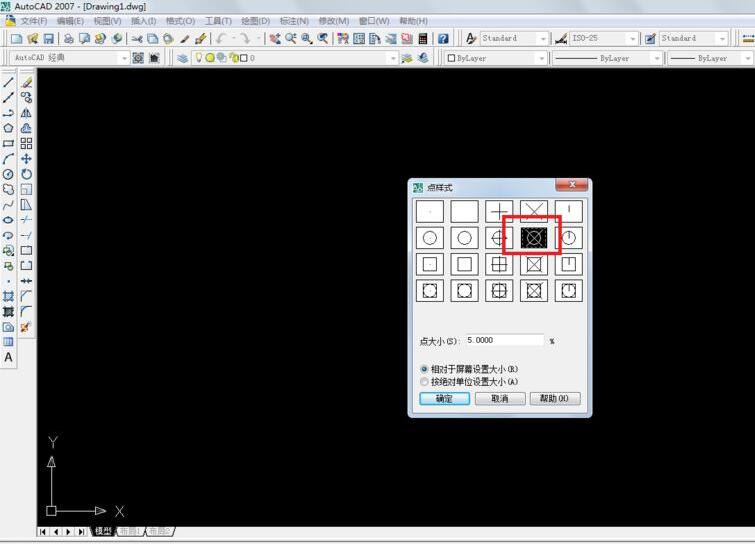Open the Dimension Style icon
This screenshot has width=755, height=544.
(x=561, y=39)
